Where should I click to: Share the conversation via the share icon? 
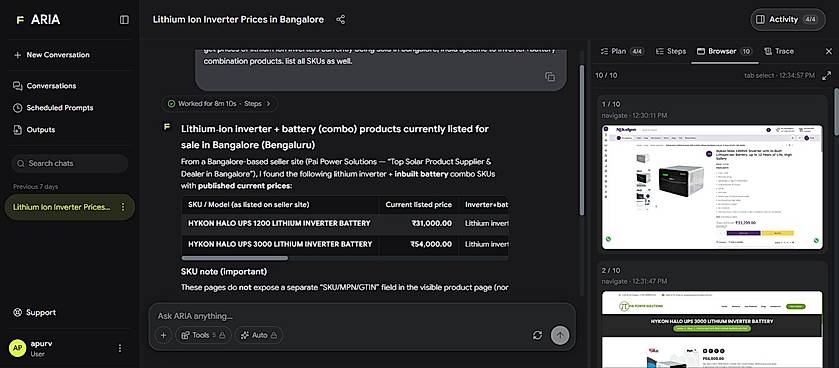coord(340,20)
